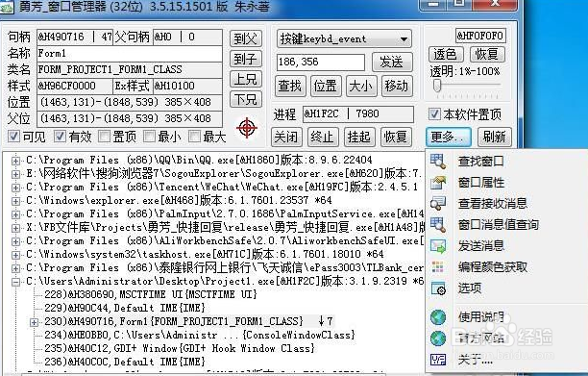Click the 186, 356 input field
This screenshot has width=588, height=376.
tap(321, 63)
